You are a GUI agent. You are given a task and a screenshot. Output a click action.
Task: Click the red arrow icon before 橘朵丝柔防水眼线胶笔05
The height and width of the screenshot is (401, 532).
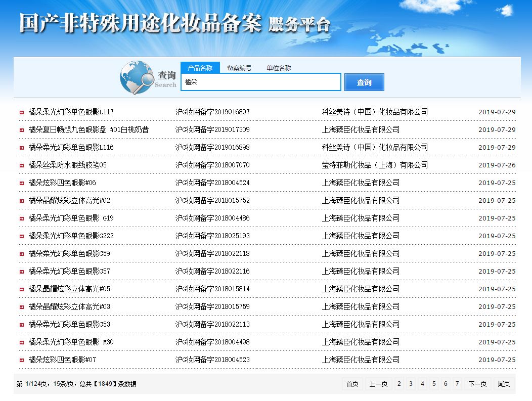tap(21, 164)
